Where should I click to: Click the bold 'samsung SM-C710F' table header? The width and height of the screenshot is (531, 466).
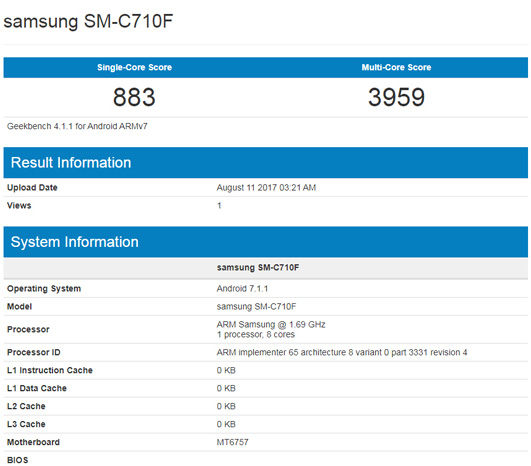point(258,268)
